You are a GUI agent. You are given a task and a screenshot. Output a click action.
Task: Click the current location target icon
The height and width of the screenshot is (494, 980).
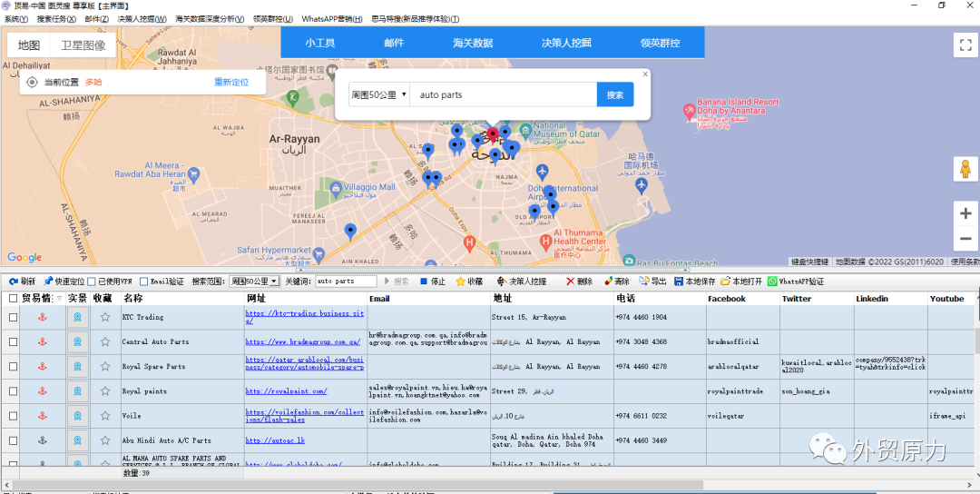pyautogui.click(x=32, y=82)
